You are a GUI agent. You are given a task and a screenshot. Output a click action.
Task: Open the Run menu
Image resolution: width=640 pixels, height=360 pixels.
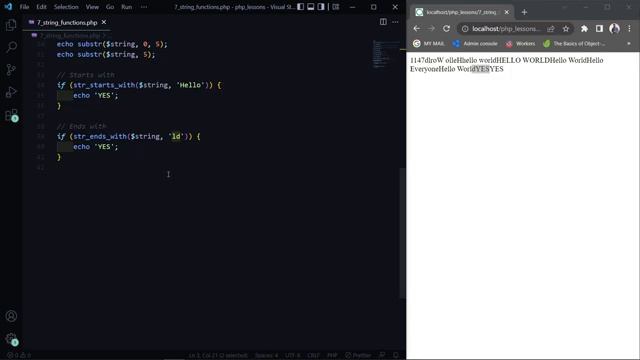point(127,7)
